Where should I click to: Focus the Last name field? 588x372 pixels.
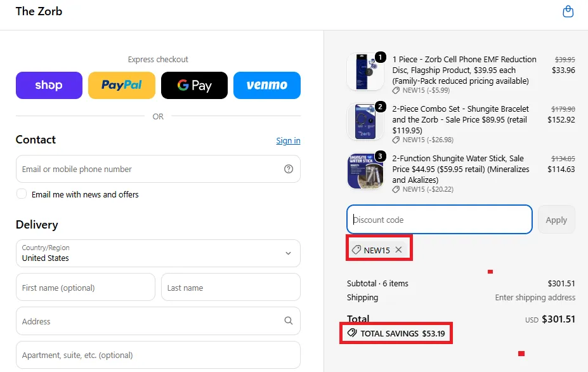pyautogui.click(x=231, y=287)
